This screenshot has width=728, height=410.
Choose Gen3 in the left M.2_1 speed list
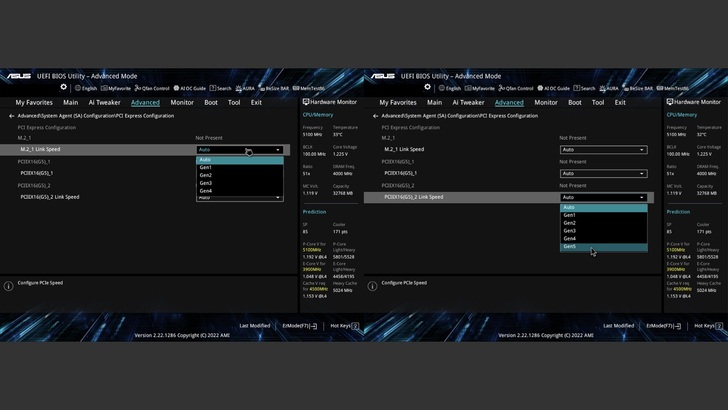206,183
